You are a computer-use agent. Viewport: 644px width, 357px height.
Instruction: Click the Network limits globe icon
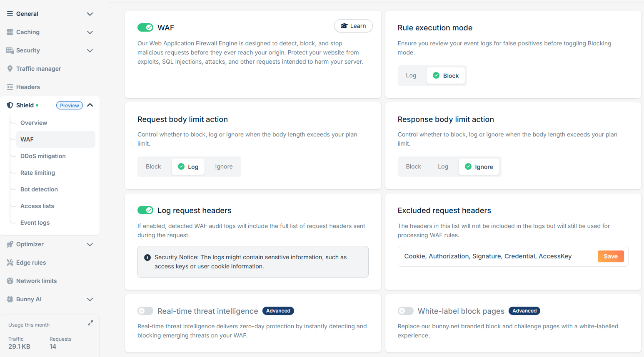(10, 281)
